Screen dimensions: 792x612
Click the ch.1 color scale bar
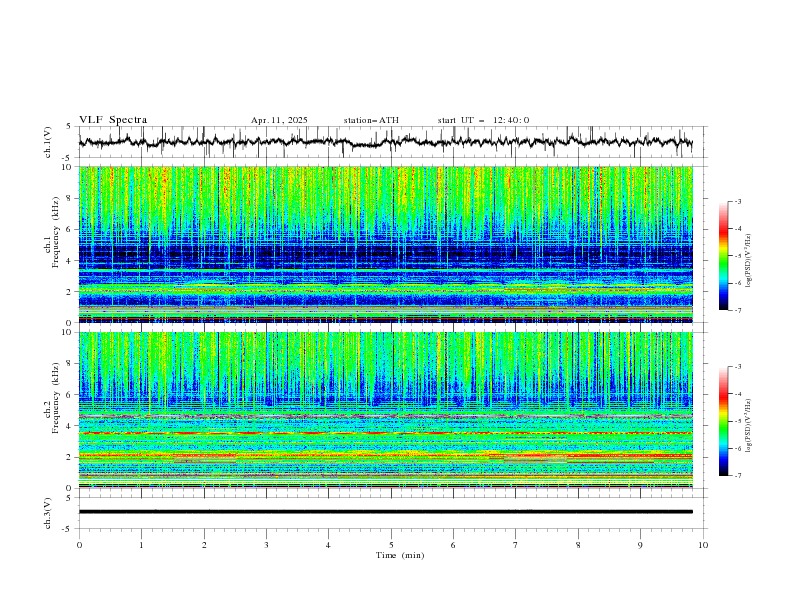tap(724, 256)
